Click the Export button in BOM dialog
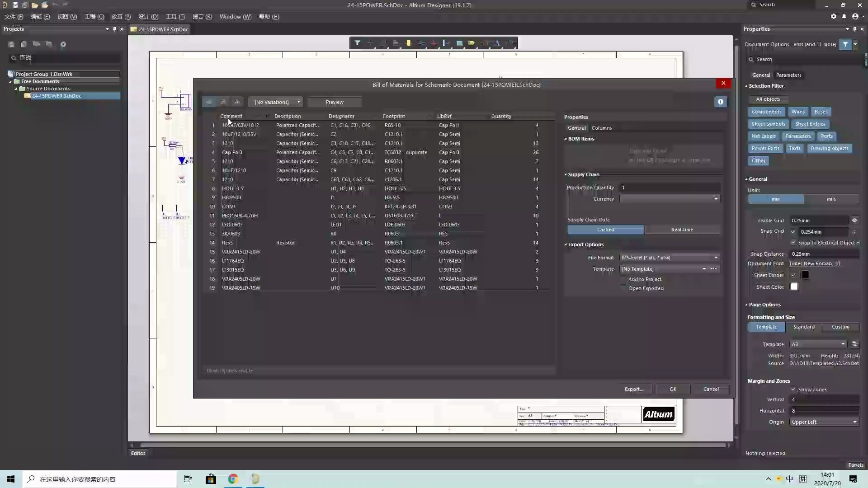 633,389
